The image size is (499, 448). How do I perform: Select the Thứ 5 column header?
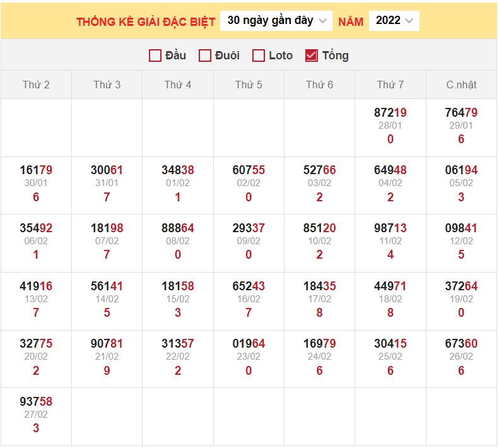point(249,85)
